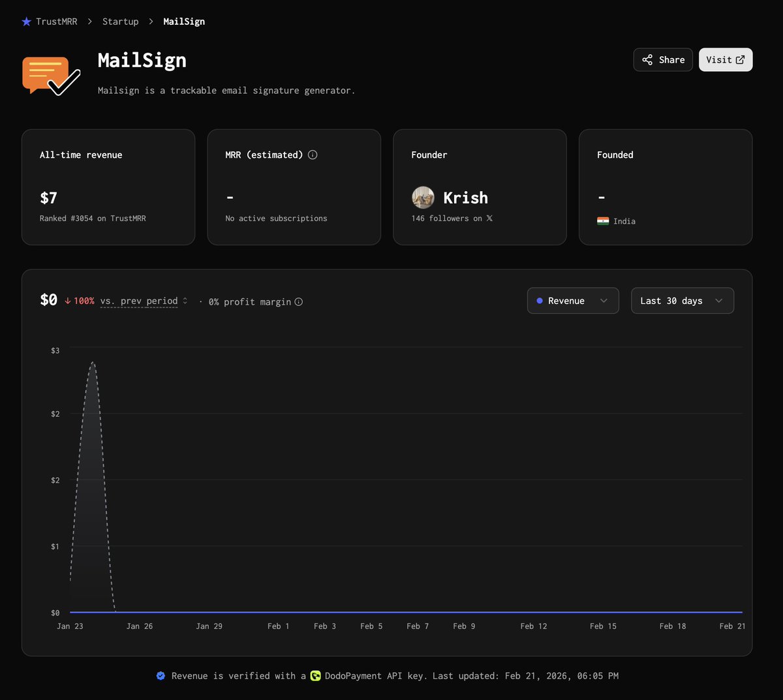Open the vs. prev period selector
Screen dimensions: 783x700
(144, 301)
